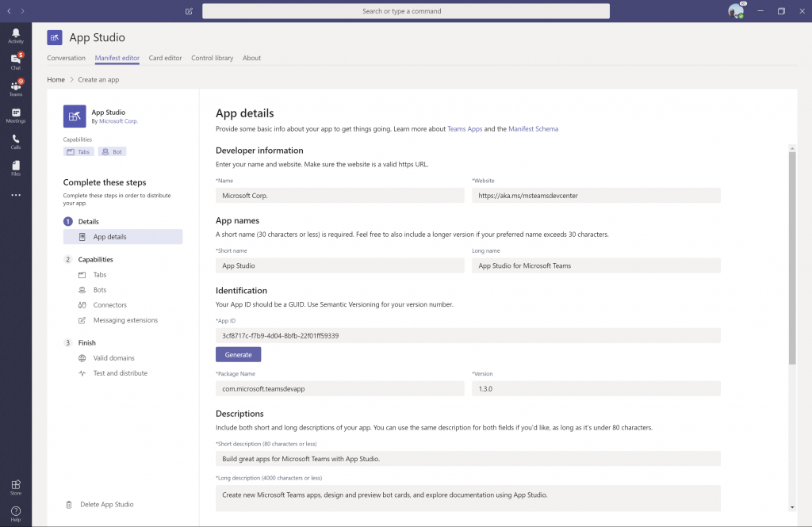Image resolution: width=812 pixels, height=527 pixels.
Task: Select Messaging extensions in Capabilities
Action: click(125, 320)
